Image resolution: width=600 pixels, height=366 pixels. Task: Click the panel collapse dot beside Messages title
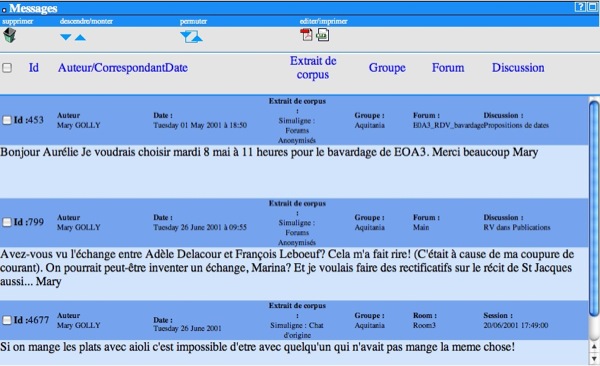point(4,10)
